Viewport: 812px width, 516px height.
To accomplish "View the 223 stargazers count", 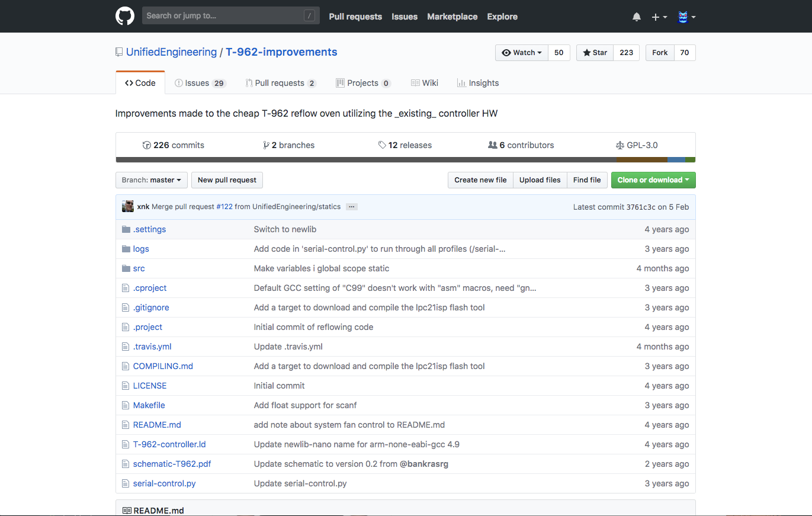I will pyautogui.click(x=627, y=53).
